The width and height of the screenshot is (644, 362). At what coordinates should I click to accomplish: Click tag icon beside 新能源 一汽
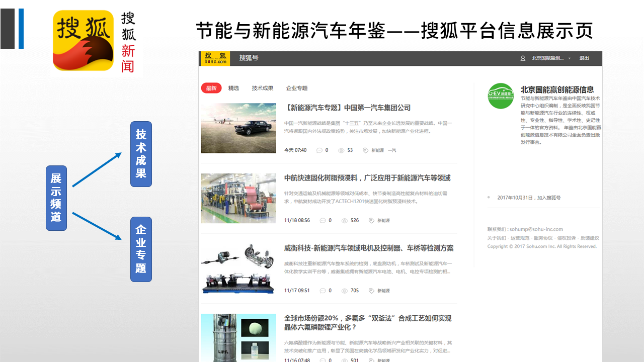tap(365, 150)
